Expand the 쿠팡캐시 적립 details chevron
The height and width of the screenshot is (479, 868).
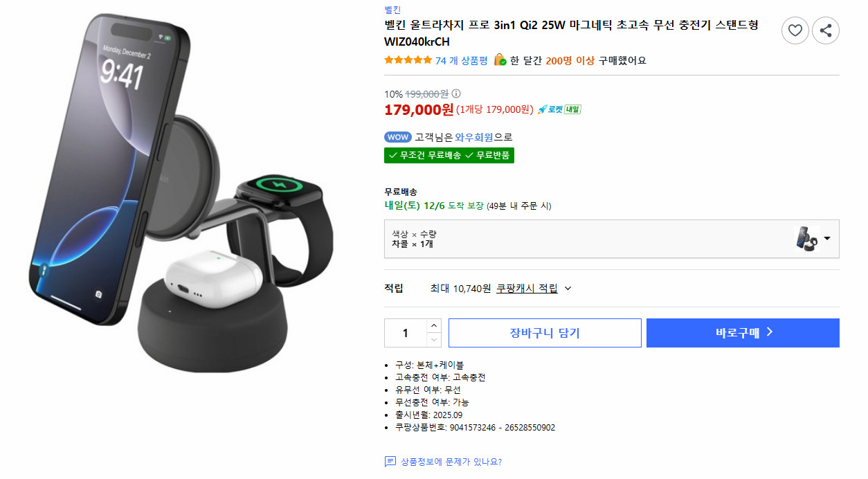point(568,288)
